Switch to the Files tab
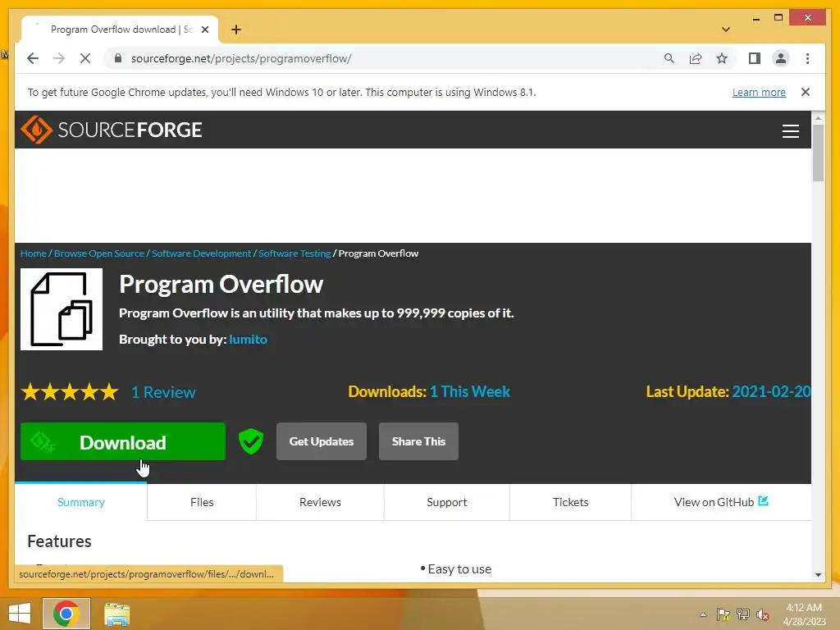This screenshot has width=840, height=630. click(202, 502)
